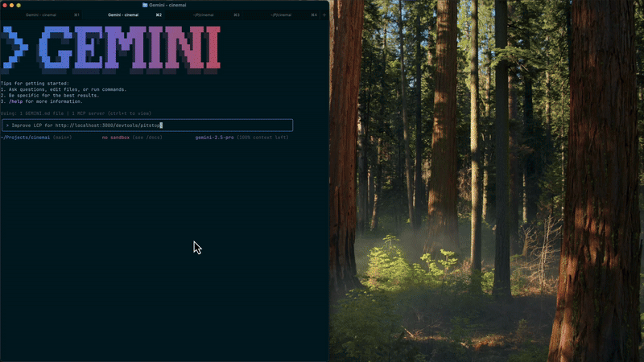Click tip 'Be specific for the best results.'
This screenshot has height=362, width=644.
[54, 95]
